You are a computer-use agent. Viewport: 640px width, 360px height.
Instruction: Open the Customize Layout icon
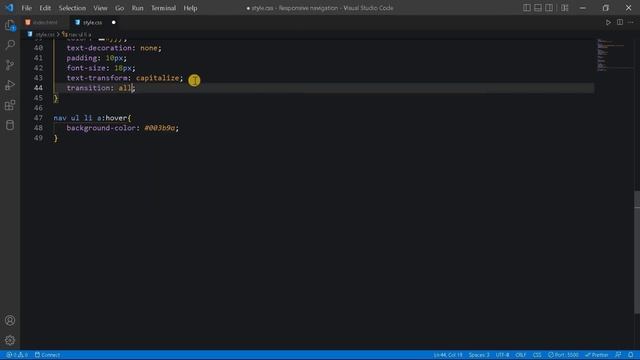(x=565, y=8)
